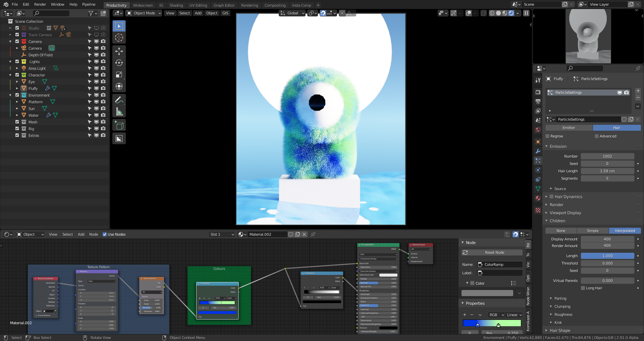Screen dimensions: 644x341
Task: Choose the Add Cube tool
Action: click(x=119, y=125)
